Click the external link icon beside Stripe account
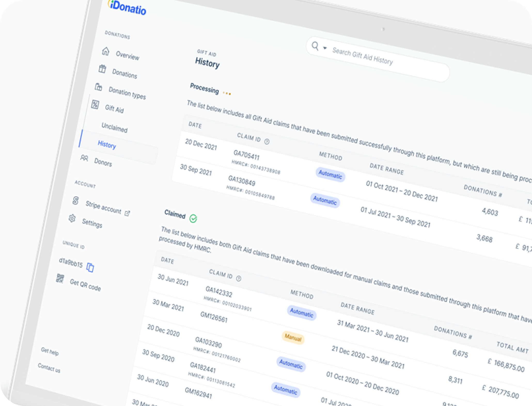This screenshot has width=532, height=406. point(127,213)
